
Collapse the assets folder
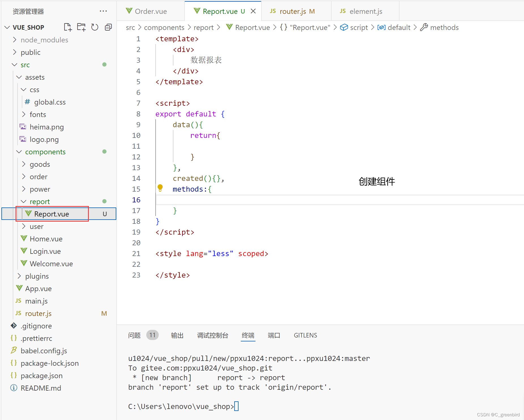click(19, 77)
